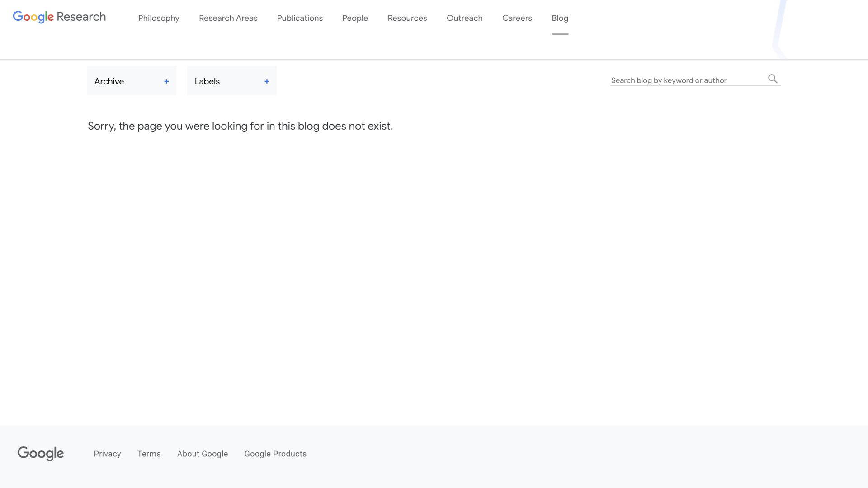Expand the Labels plus icon
This screenshot has width=868, height=488.
[x=267, y=81]
